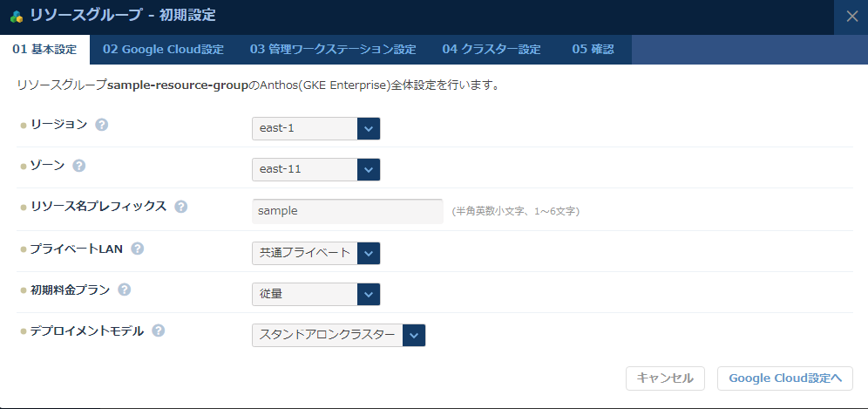The image size is (868, 409).
Task: Open the ゾーン east-11 dropdown
Action: pos(315,169)
